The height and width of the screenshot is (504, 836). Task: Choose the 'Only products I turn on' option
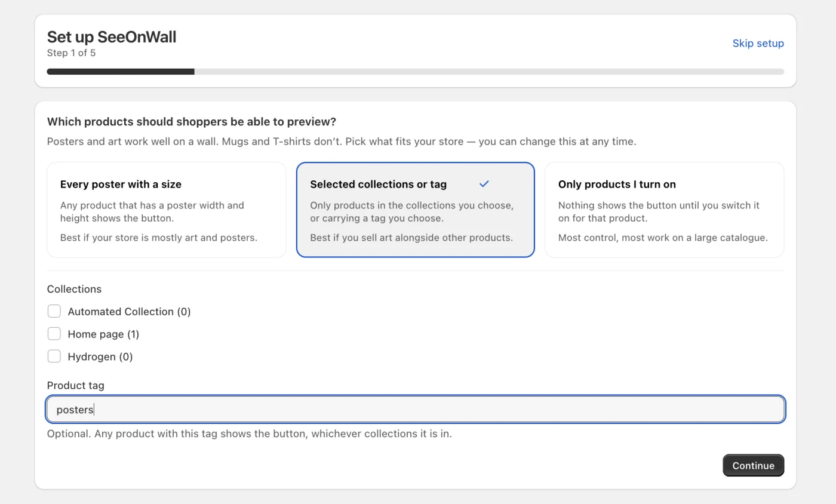coord(664,210)
